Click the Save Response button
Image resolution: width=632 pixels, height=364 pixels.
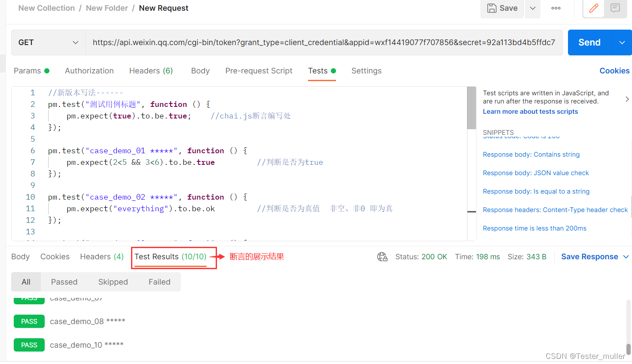589,257
